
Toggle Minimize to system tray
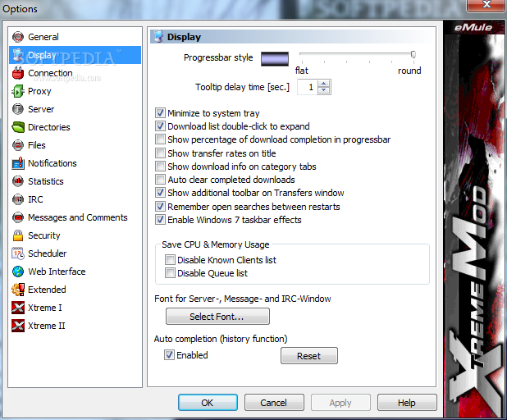[x=160, y=113]
